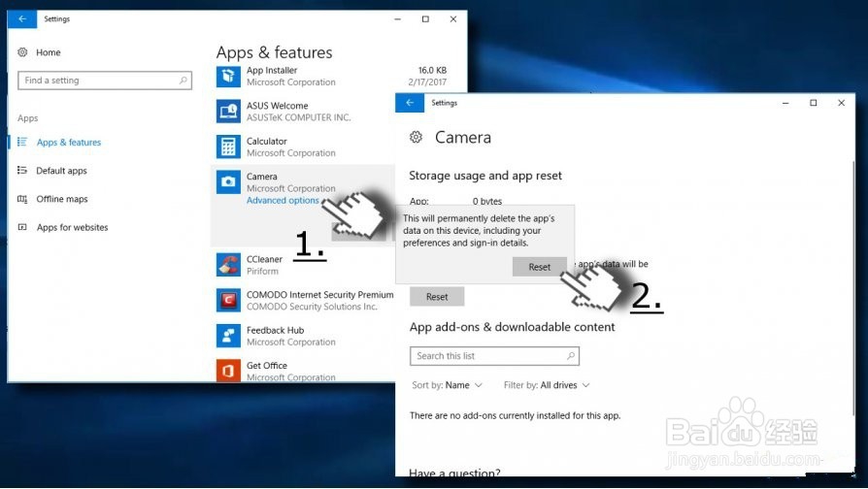868x489 pixels.
Task: Select the App Installer list entry
Action: (x=331, y=77)
